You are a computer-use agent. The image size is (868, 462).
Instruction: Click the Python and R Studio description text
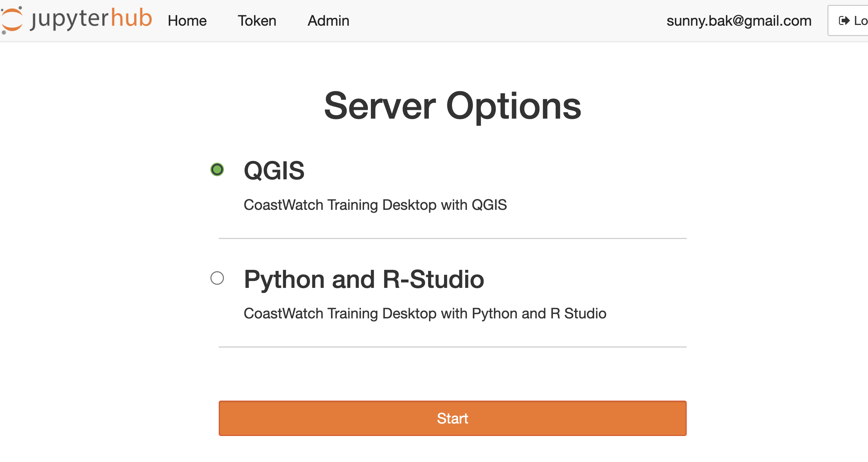(425, 314)
